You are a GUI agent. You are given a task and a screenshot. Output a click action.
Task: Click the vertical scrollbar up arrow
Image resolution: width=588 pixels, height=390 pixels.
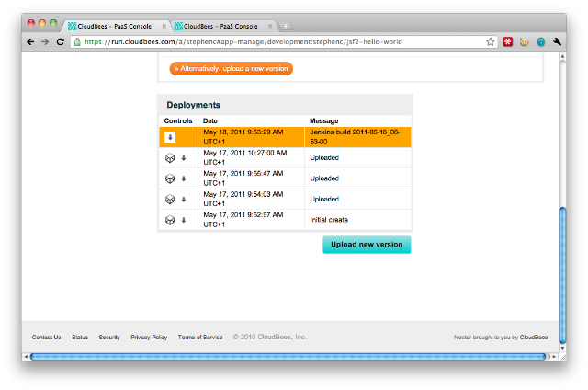point(562,56)
